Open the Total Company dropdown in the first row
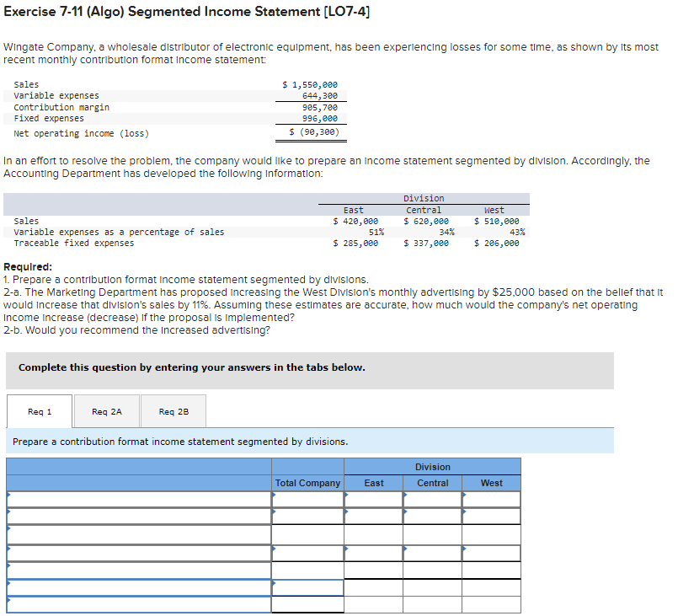This screenshot has width=678, height=616. click(275, 497)
